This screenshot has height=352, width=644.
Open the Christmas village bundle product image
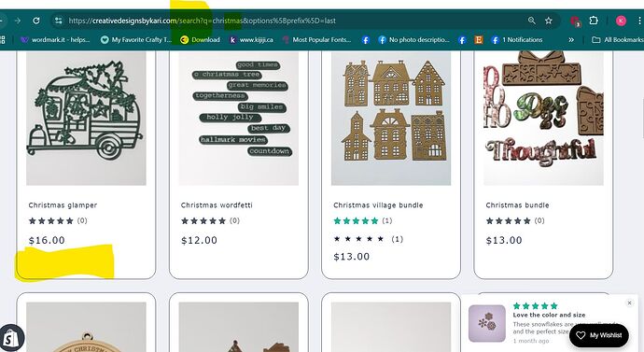point(391,119)
